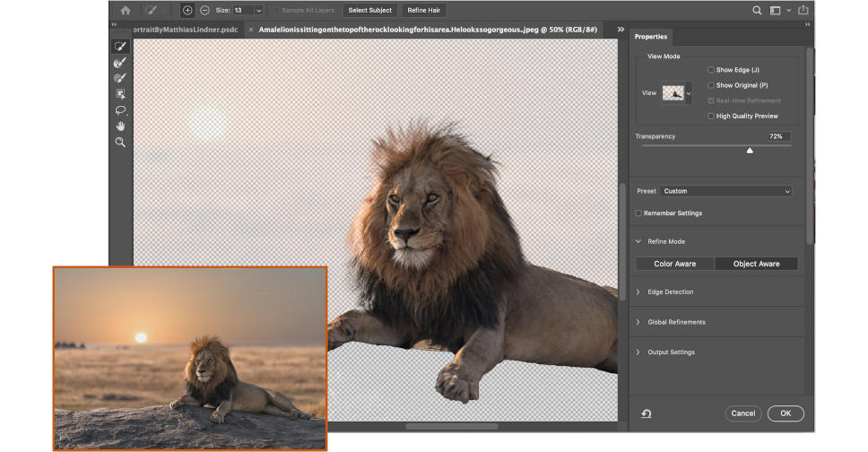
Task: Reset the workspace with the undo arrow icon
Action: point(647,413)
